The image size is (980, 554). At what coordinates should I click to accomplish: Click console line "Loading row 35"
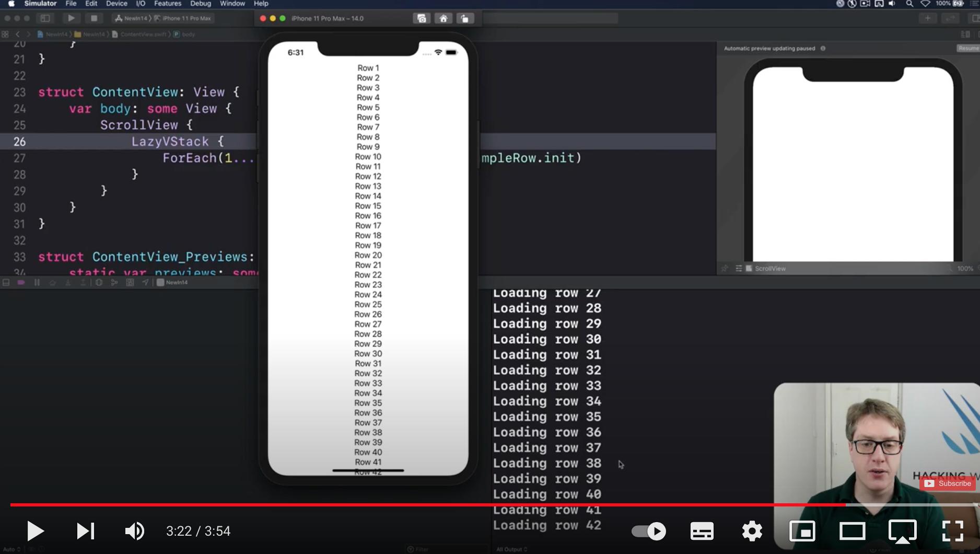[547, 417]
